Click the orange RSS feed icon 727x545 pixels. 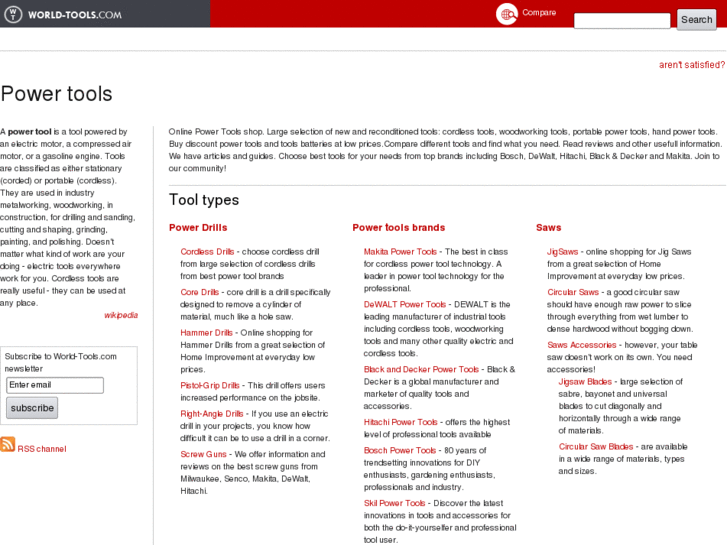coord(7,444)
